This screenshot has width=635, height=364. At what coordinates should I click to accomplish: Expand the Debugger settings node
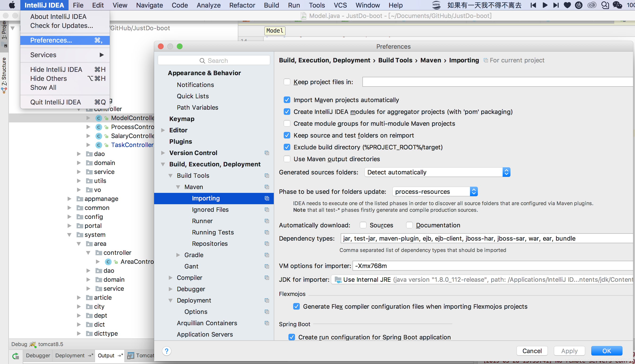[170, 289]
